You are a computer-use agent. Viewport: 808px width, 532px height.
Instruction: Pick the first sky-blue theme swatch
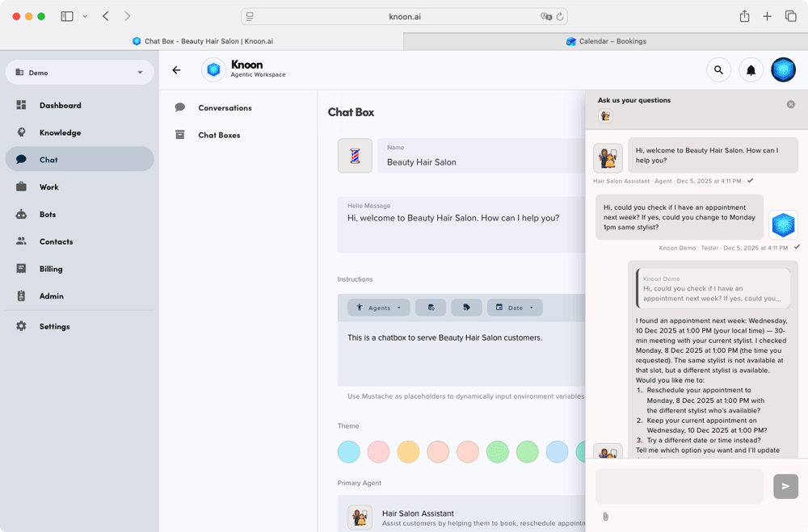[x=349, y=451]
